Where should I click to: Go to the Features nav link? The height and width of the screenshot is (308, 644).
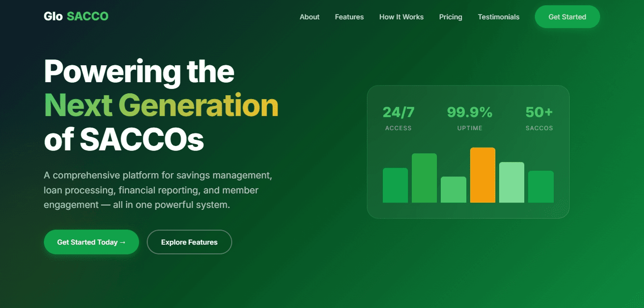pos(349,17)
